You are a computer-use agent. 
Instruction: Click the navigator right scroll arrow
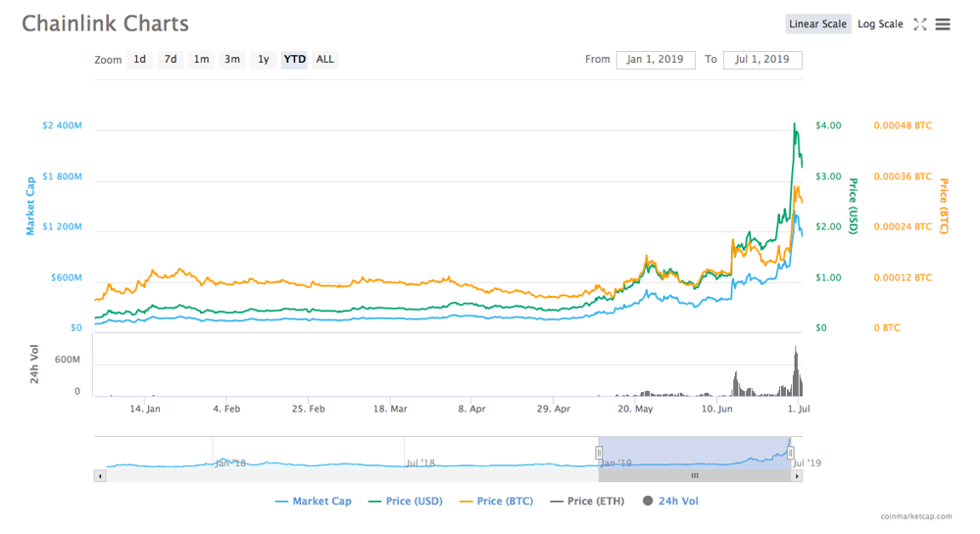(x=796, y=476)
